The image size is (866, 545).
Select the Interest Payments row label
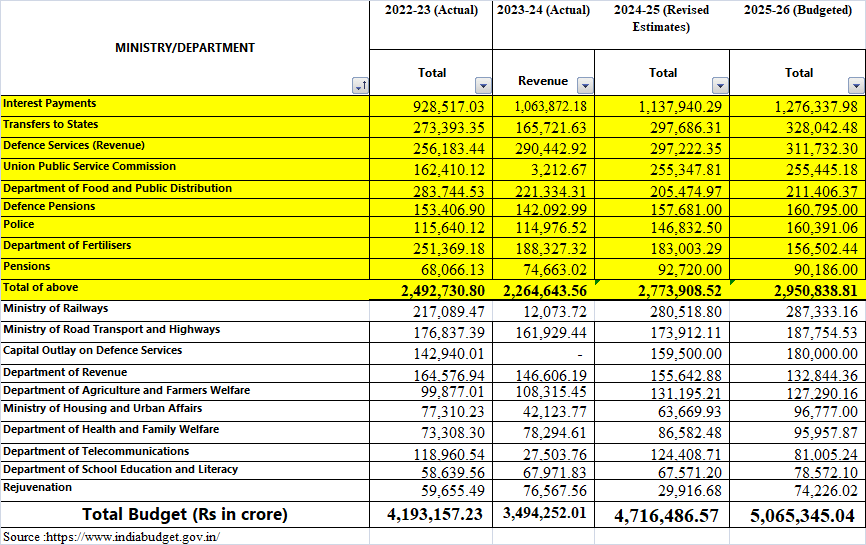50,104
